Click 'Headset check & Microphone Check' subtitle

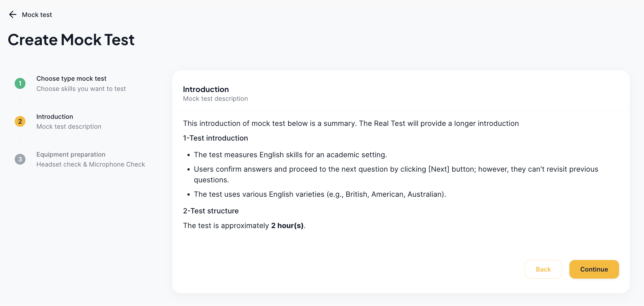pyautogui.click(x=90, y=164)
